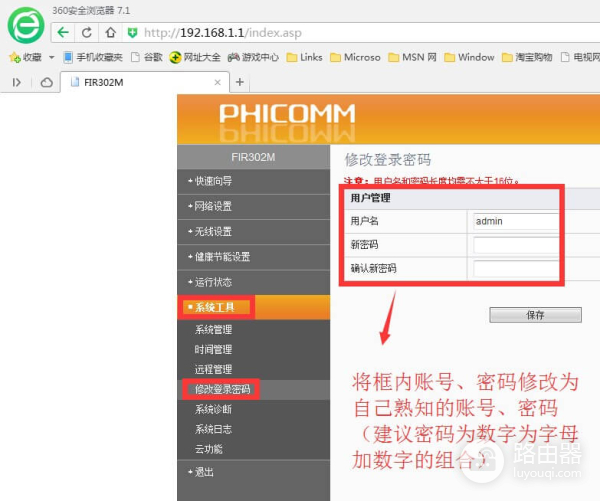The image size is (600, 501).
Task: Select 修改登录密码 in the sidebar
Action: point(222,389)
